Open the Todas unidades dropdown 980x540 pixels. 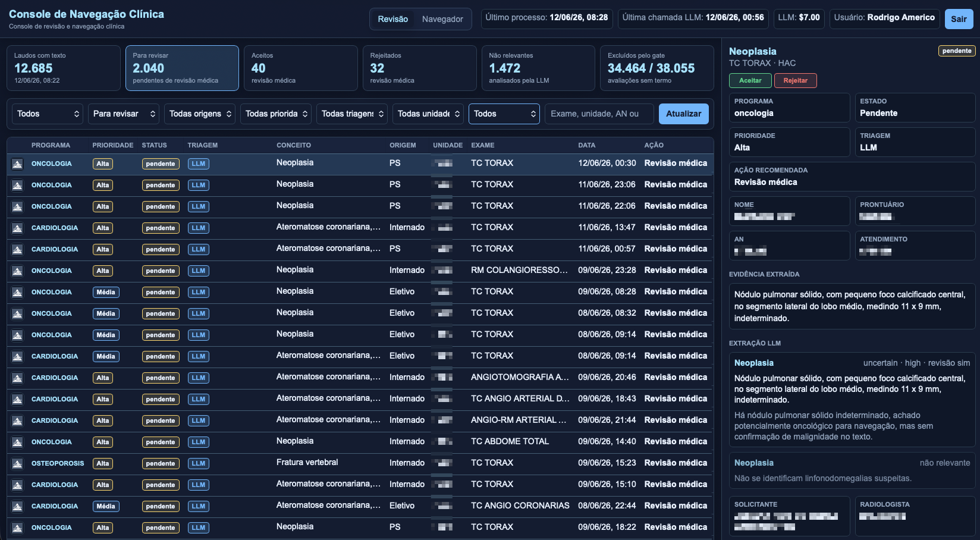point(428,114)
